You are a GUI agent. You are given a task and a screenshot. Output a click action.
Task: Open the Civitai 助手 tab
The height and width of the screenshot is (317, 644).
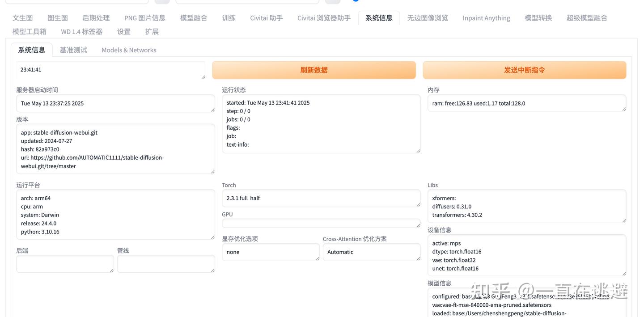267,18
